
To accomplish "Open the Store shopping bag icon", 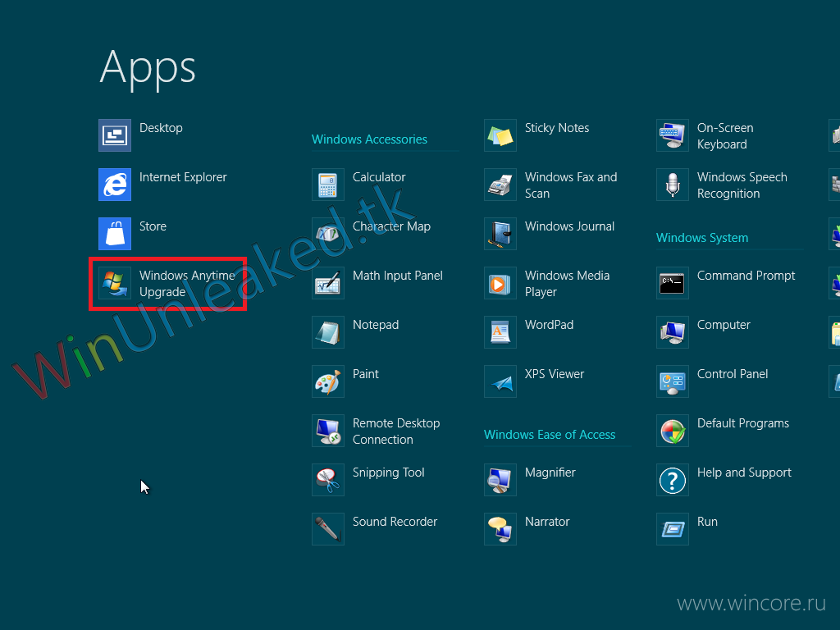I will pos(115,234).
